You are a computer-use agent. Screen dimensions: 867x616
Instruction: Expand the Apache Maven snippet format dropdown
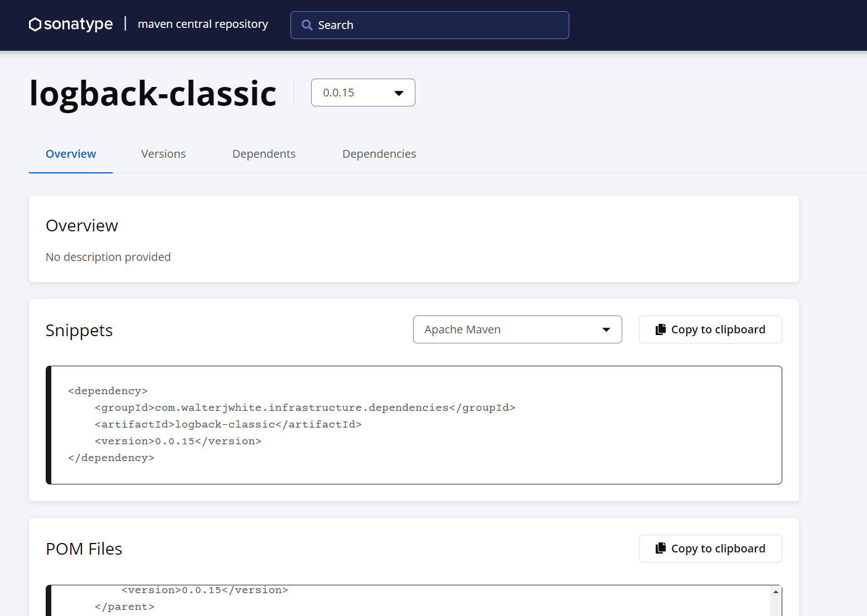coord(517,329)
